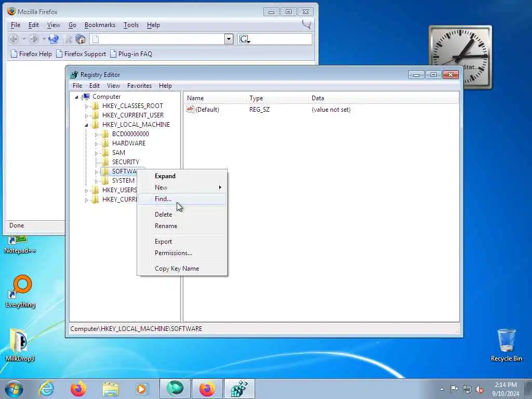Open the Plug-in FAQ bookmark
Screen dimensions: 532x399
(131, 54)
